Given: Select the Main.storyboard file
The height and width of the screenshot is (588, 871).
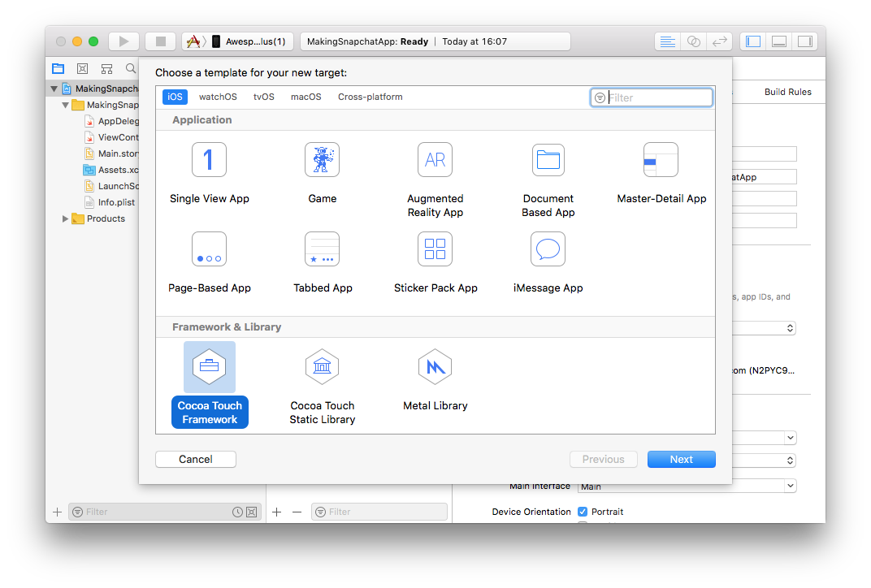Looking at the screenshot, I should 111,153.
